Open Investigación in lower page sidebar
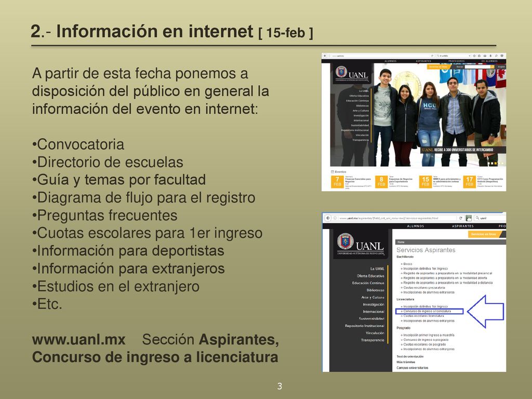This screenshot has width=532, height=399. coord(374,304)
